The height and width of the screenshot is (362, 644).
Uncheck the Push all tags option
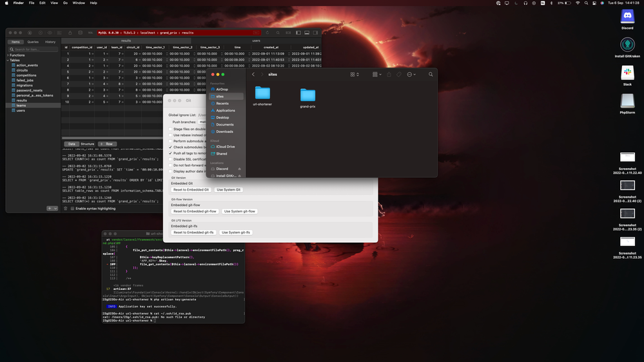coord(171,153)
